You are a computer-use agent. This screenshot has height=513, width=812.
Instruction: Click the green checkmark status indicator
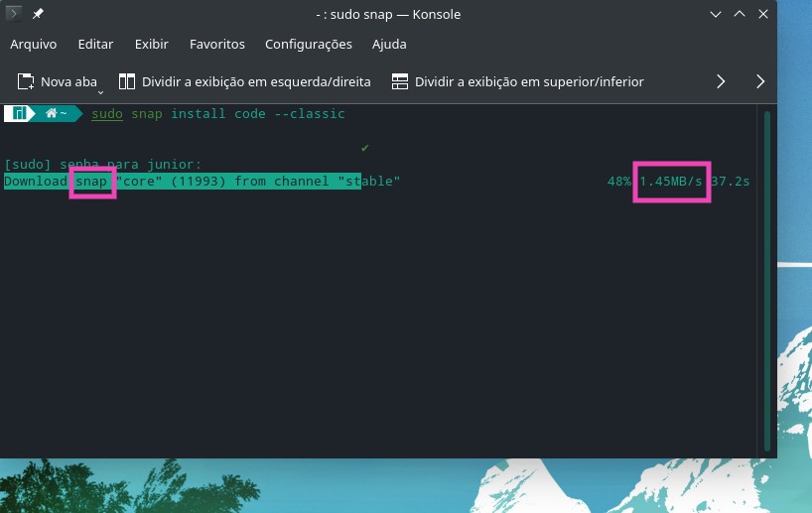(x=365, y=148)
